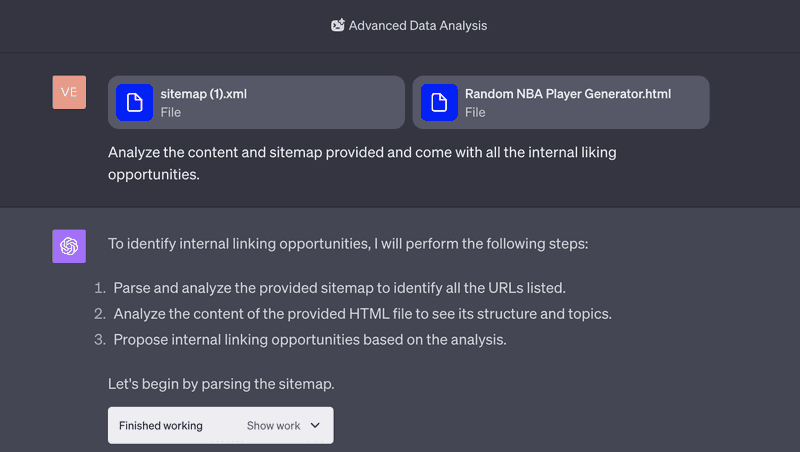Click the purple ChatGPT logo avatar
The image size is (800, 452).
click(69, 246)
